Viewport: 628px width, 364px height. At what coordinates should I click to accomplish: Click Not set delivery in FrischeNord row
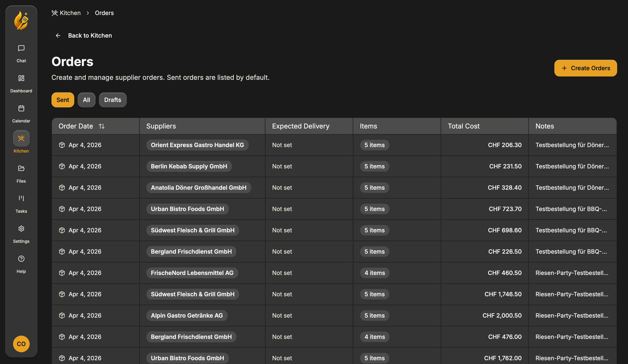click(282, 273)
